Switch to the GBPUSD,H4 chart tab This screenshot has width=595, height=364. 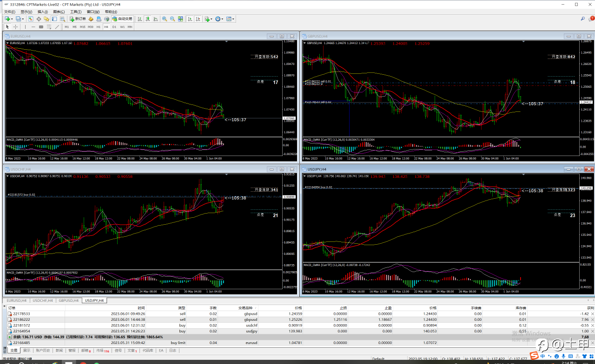coord(69,300)
